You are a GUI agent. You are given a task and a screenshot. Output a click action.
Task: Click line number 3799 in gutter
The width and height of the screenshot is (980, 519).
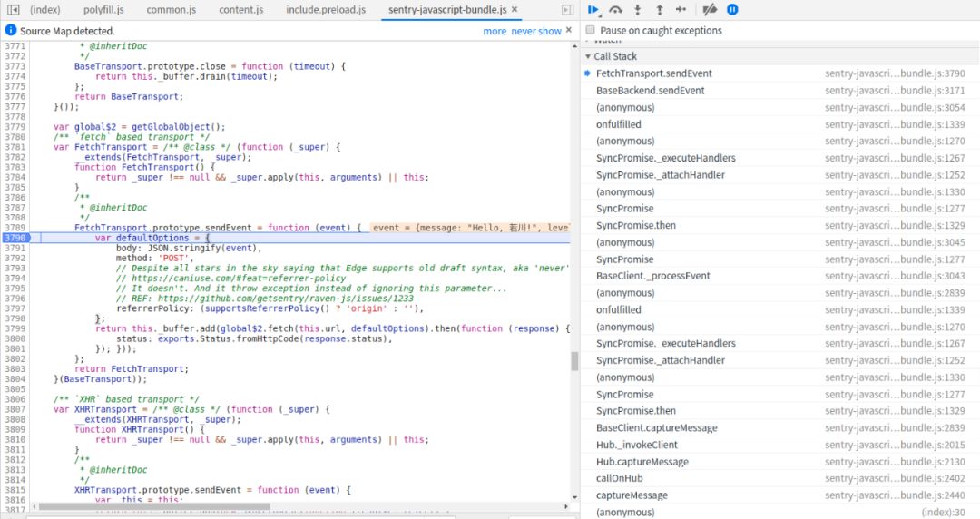click(15, 328)
